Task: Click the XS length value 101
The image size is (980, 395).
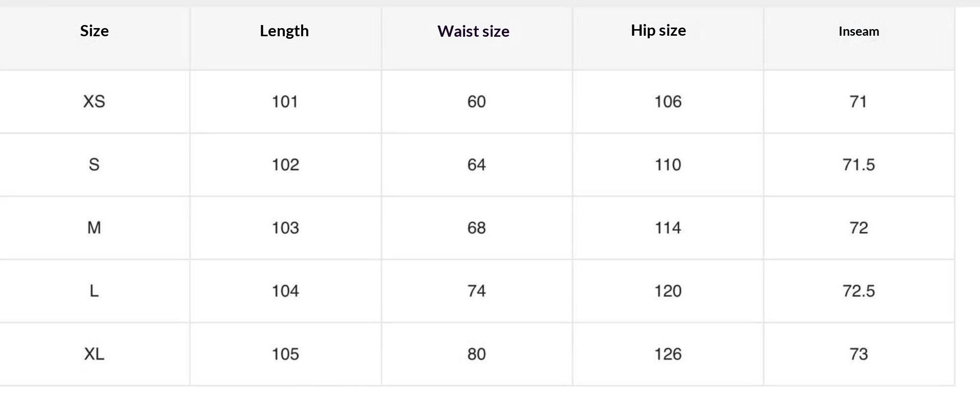Action: [285, 102]
